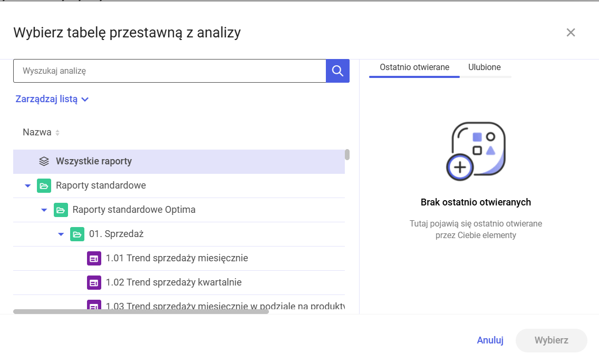Click the vertical scrollbar thumb of report list

[347, 154]
